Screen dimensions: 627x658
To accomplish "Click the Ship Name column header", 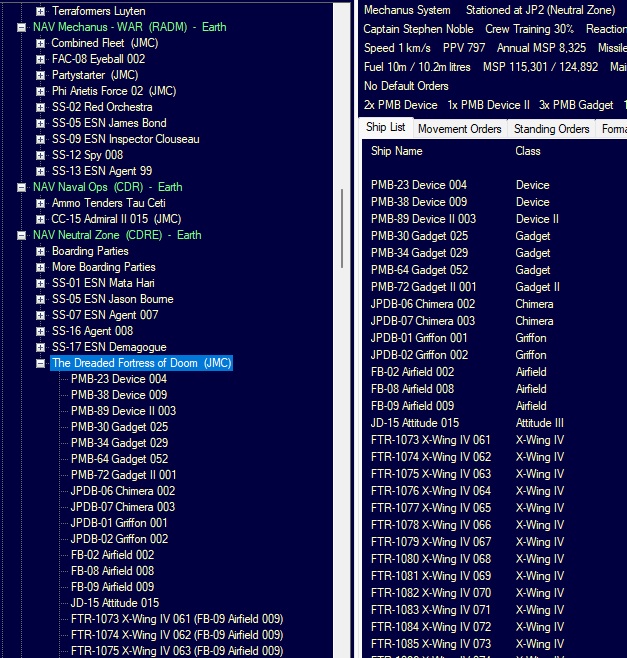I will (397, 151).
